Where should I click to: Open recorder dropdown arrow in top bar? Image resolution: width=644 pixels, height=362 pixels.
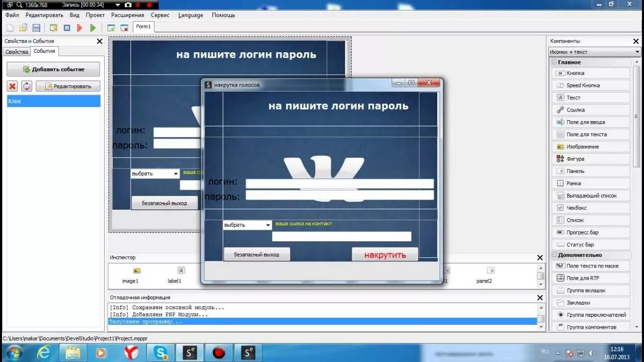(x=118, y=5)
